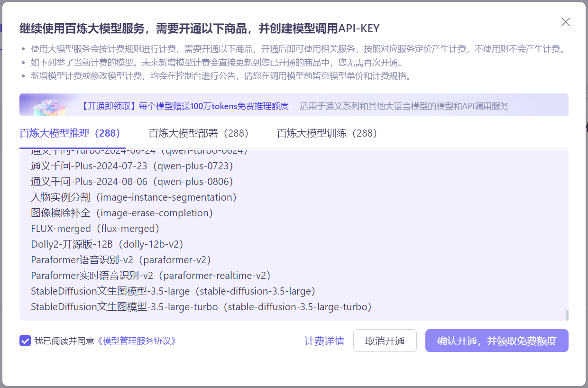The image size is (588, 388).
Task: Click the dialog title mentioning API-KEY
Action: tap(200, 28)
